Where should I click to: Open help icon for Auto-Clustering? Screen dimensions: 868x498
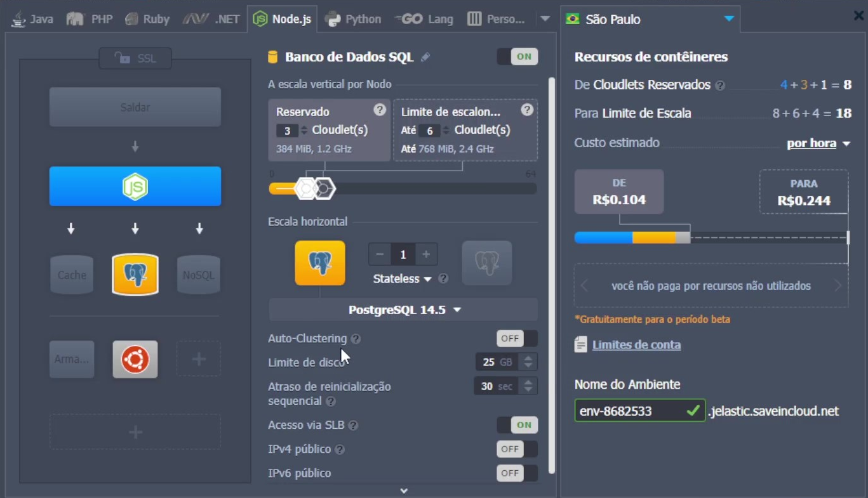tap(356, 339)
